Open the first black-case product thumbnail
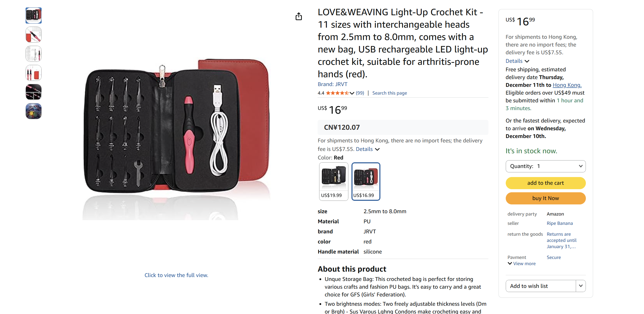 (x=33, y=16)
